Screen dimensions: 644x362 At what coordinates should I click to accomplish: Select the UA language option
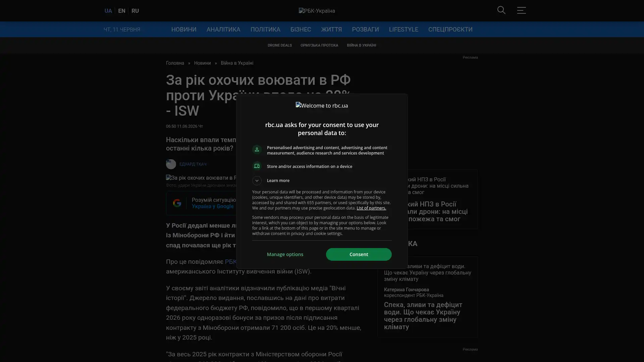coord(108,11)
